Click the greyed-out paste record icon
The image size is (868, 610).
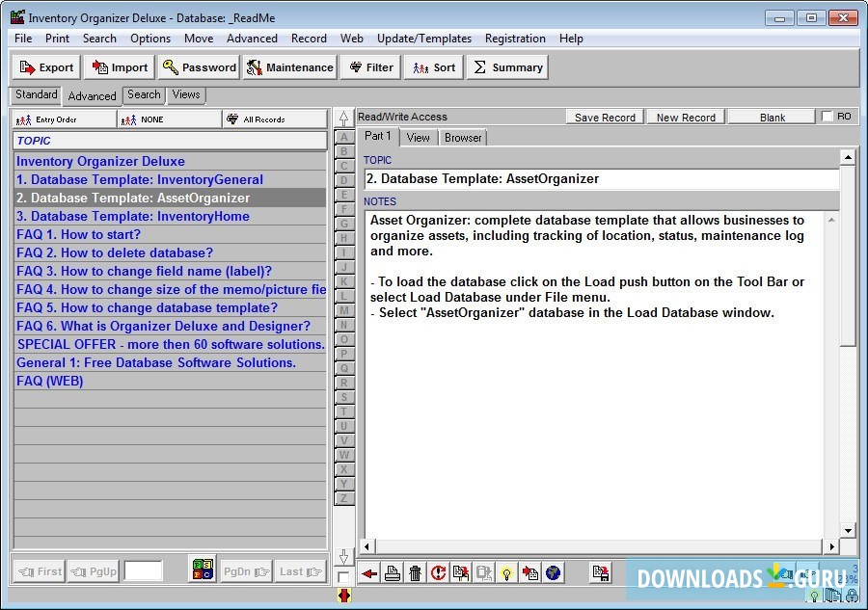(x=484, y=573)
